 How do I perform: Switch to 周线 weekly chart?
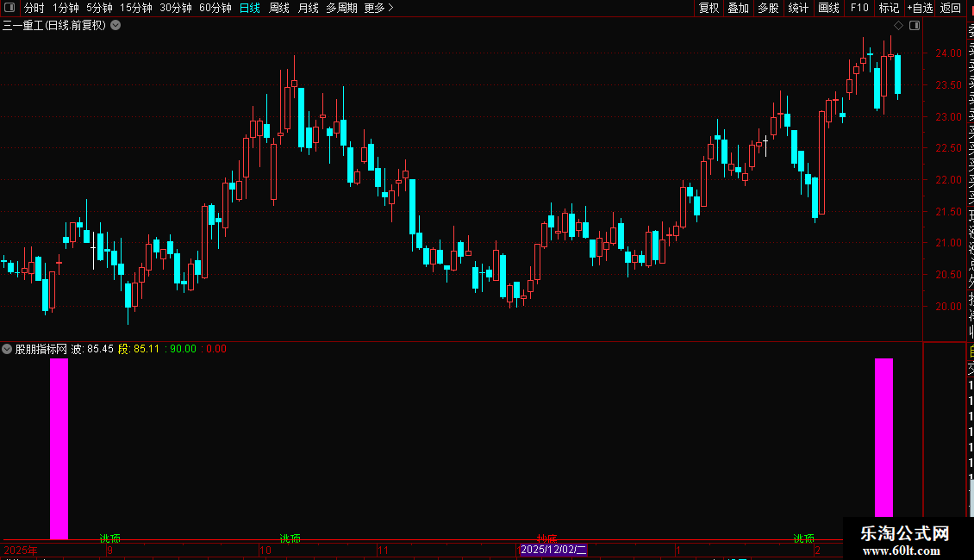click(279, 8)
